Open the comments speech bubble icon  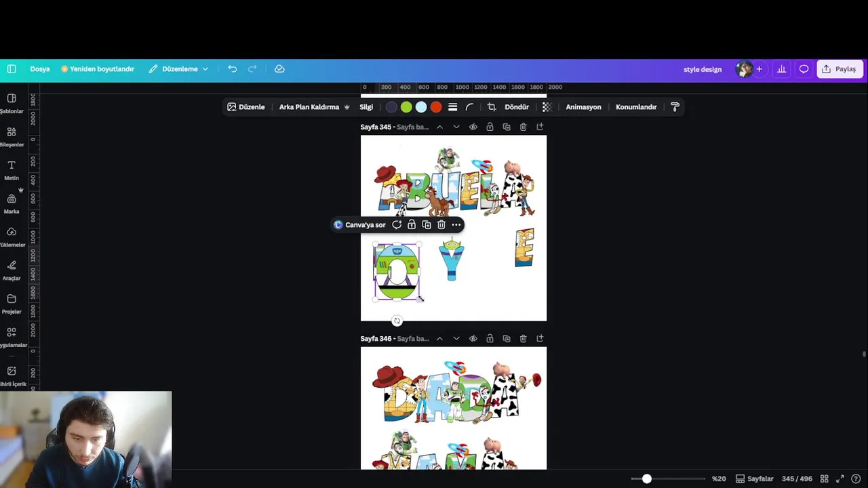coord(804,69)
